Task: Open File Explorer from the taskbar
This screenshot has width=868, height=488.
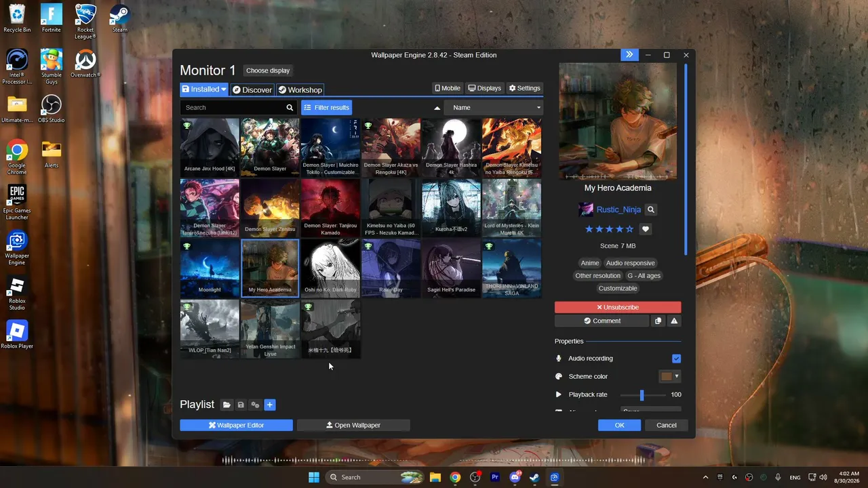Action: (x=435, y=477)
